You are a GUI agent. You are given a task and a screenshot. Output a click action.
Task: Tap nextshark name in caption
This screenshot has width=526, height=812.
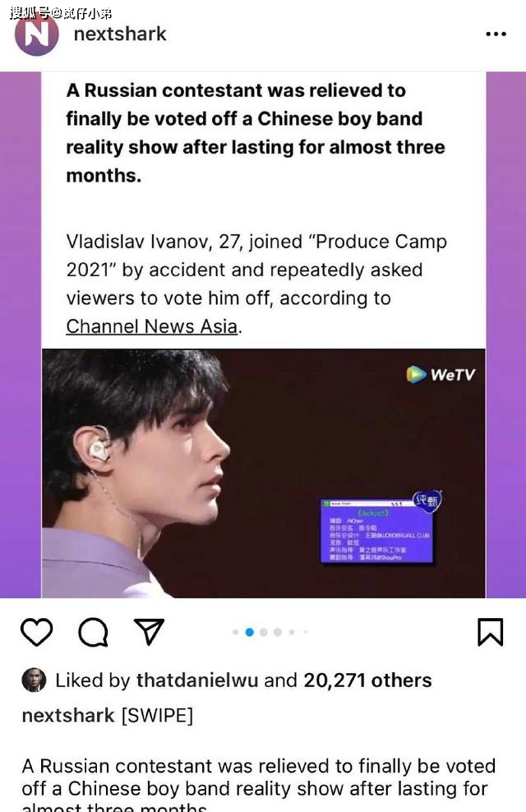point(68,715)
